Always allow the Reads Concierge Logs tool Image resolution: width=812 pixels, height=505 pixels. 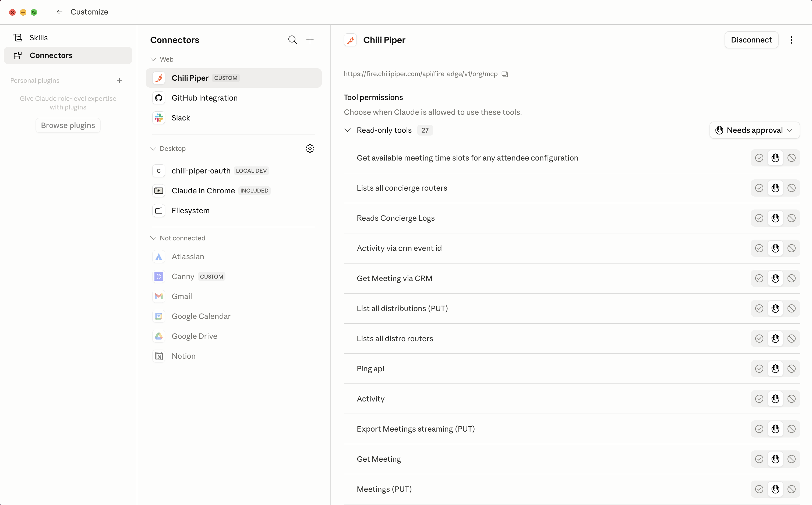(x=759, y=218)
